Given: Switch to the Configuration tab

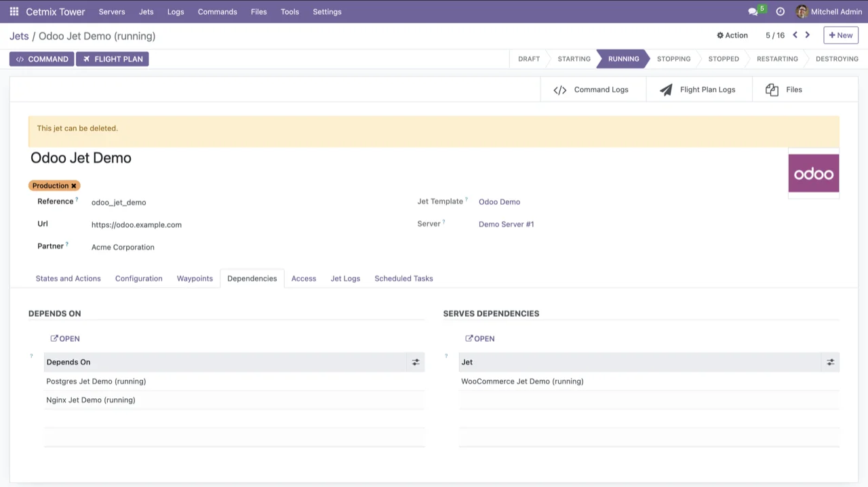Looking at the screenshot, I should [138, 279].
